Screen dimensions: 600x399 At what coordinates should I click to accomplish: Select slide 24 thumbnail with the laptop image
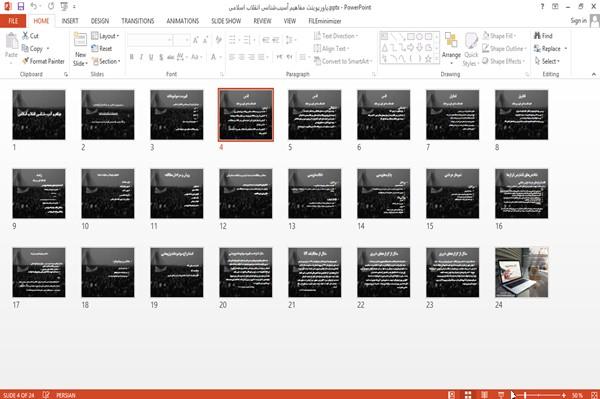click(521, 272)
